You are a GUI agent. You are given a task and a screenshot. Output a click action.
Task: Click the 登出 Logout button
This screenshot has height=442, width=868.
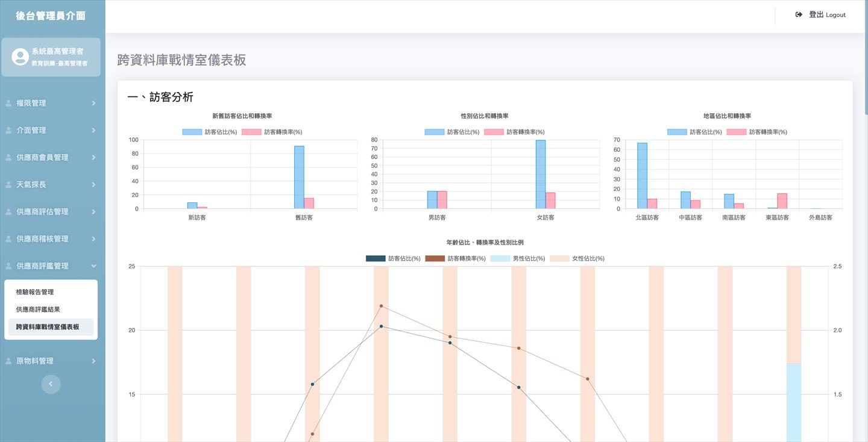coord(820,14)
